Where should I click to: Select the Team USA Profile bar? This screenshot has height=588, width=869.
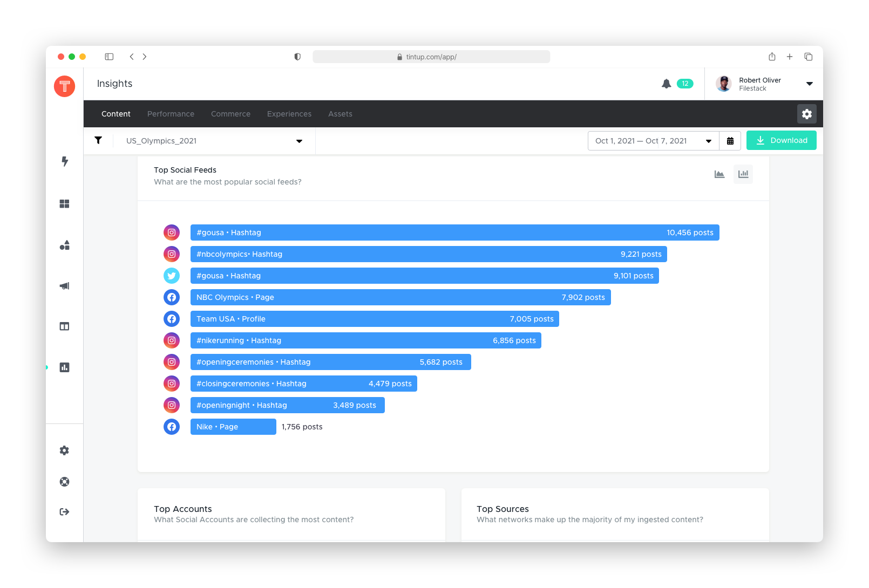[375, 319]
